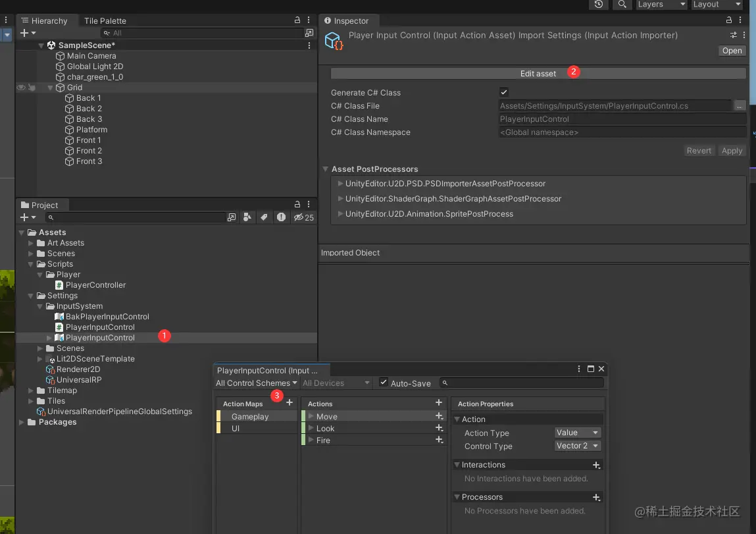The height and width of the screenshot is (534, 756).
Task: Open search window icon in Project toolbar
Action: pos(232,217)
